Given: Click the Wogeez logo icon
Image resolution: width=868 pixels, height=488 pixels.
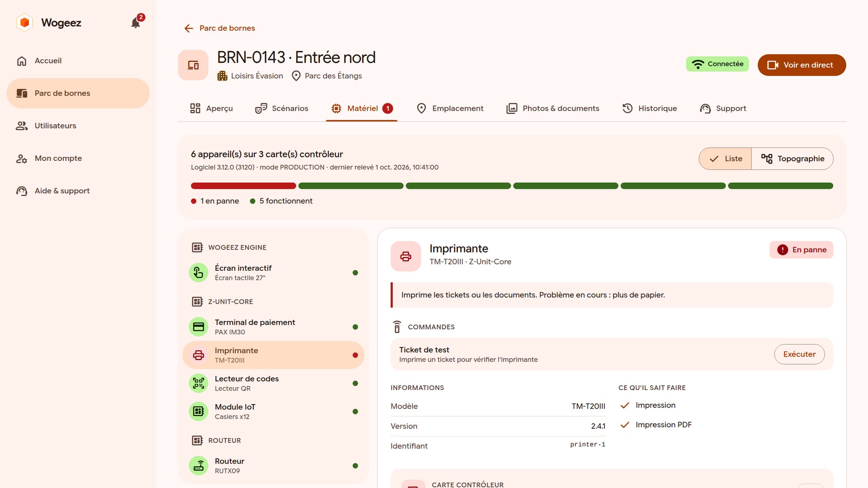Looking at the screenshot, I should click(25, 23).
